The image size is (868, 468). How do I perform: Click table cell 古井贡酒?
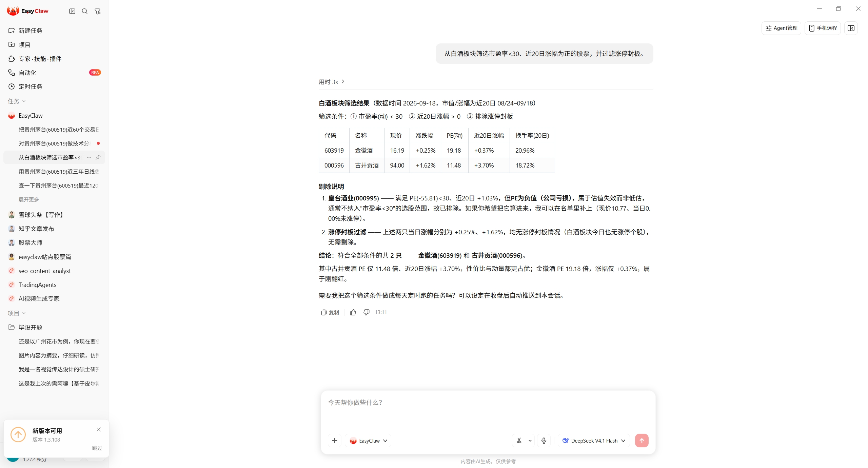(367, 165)
